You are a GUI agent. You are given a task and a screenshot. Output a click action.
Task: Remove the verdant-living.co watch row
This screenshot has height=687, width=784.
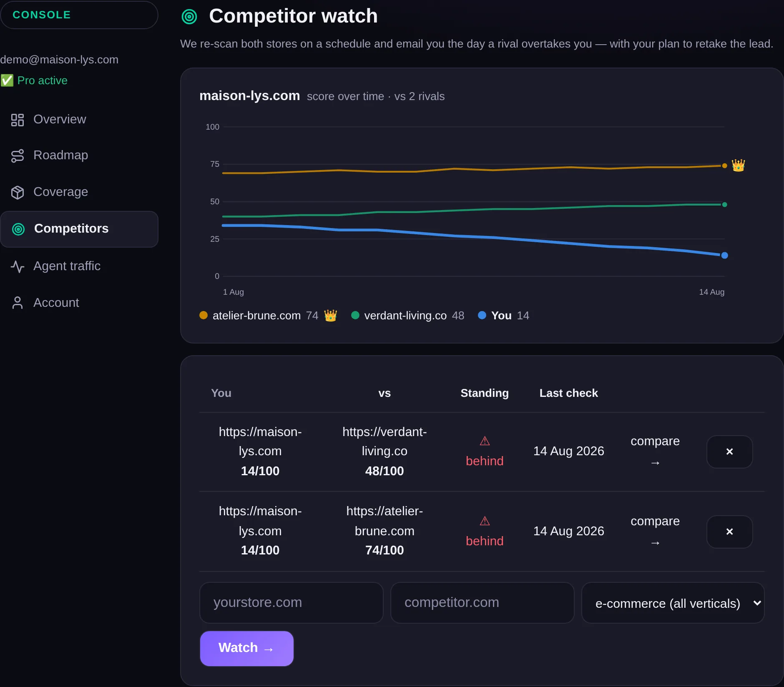(729, 452)
